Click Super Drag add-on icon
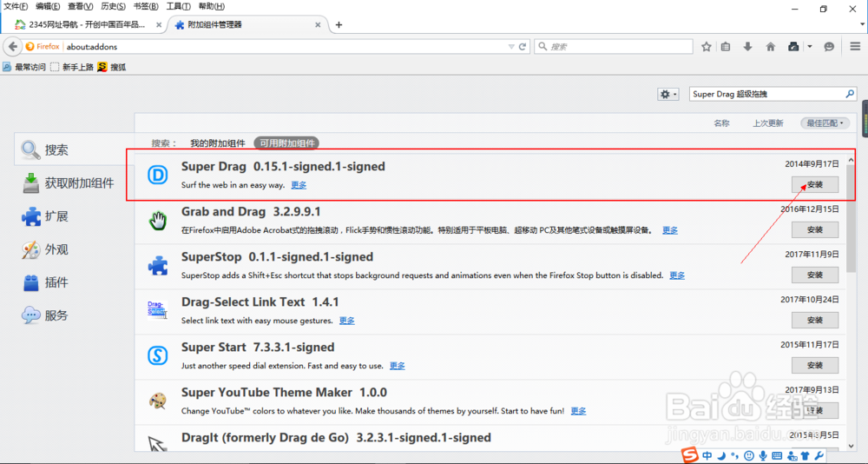The image size is (868, 464). [157, 176]
